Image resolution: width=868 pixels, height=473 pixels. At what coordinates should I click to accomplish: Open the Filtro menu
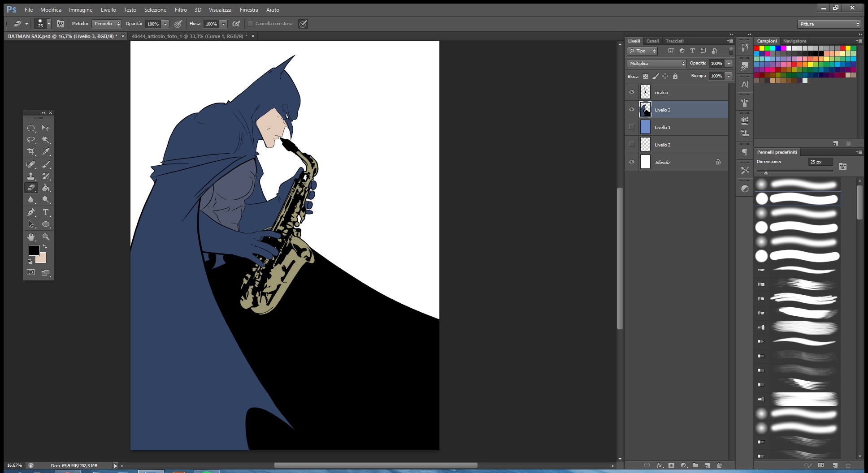pos(181,9)
